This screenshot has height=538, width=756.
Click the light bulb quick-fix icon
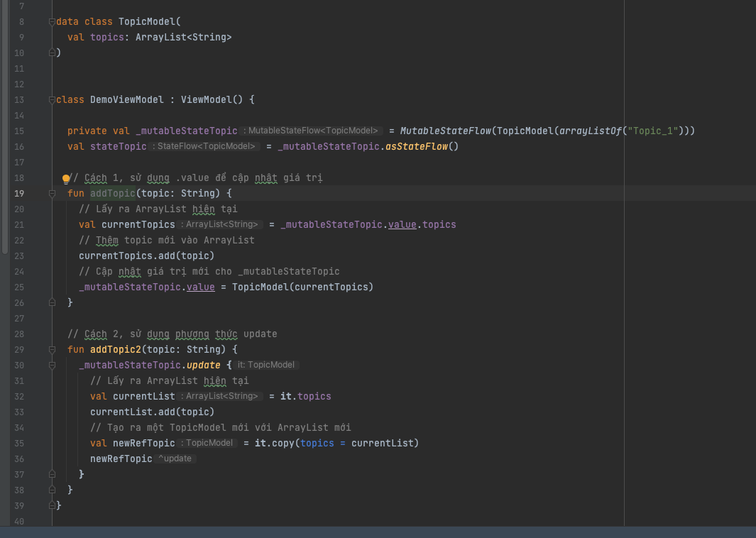tap(66, 179)
